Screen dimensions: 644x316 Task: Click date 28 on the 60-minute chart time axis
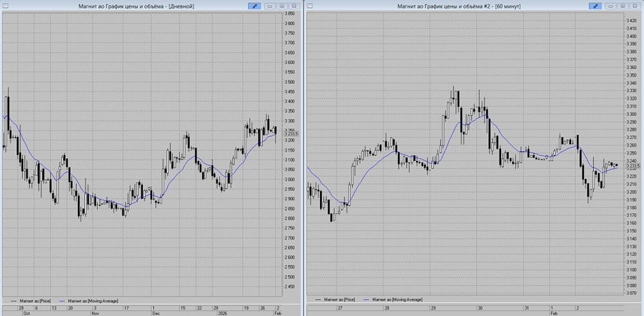[x=387, y=308]
